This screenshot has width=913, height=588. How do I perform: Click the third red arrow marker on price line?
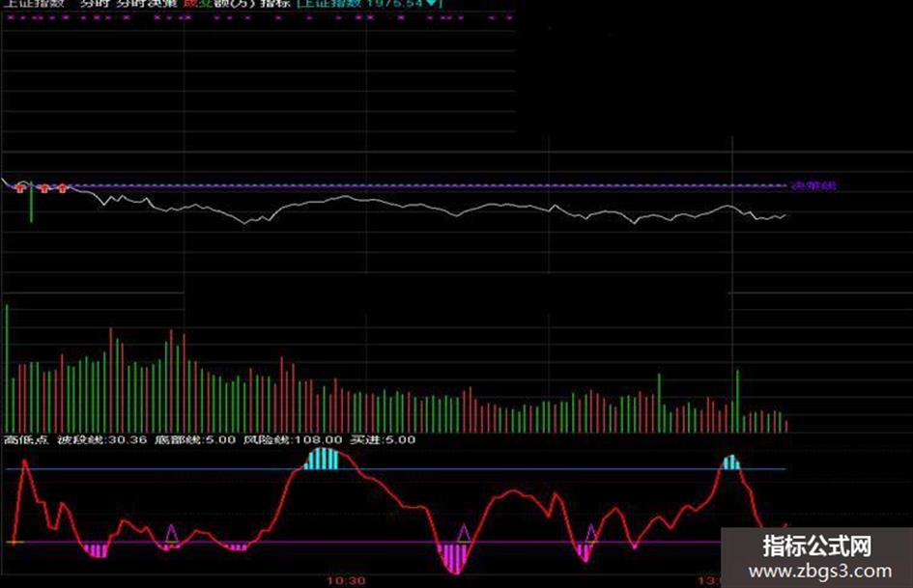point(62,187)
